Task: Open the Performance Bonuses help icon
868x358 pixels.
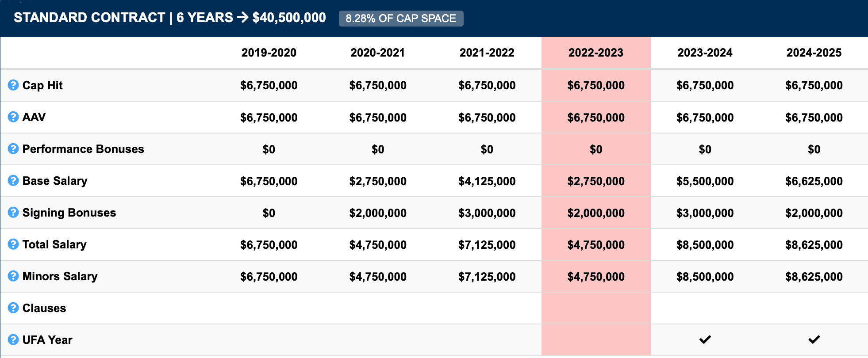Action: point(13,149)
